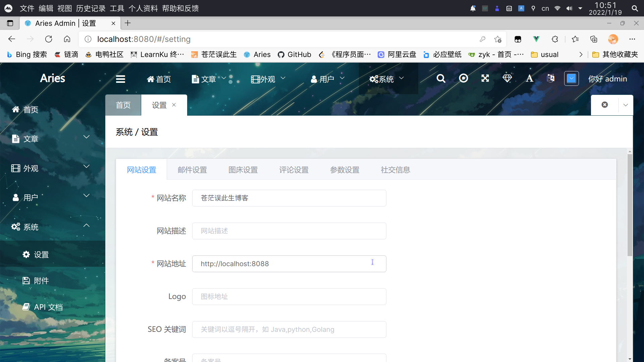Collapse the 系统 sidebar group
The height and width of the screenshot is (362, 644).
[86, 226]
